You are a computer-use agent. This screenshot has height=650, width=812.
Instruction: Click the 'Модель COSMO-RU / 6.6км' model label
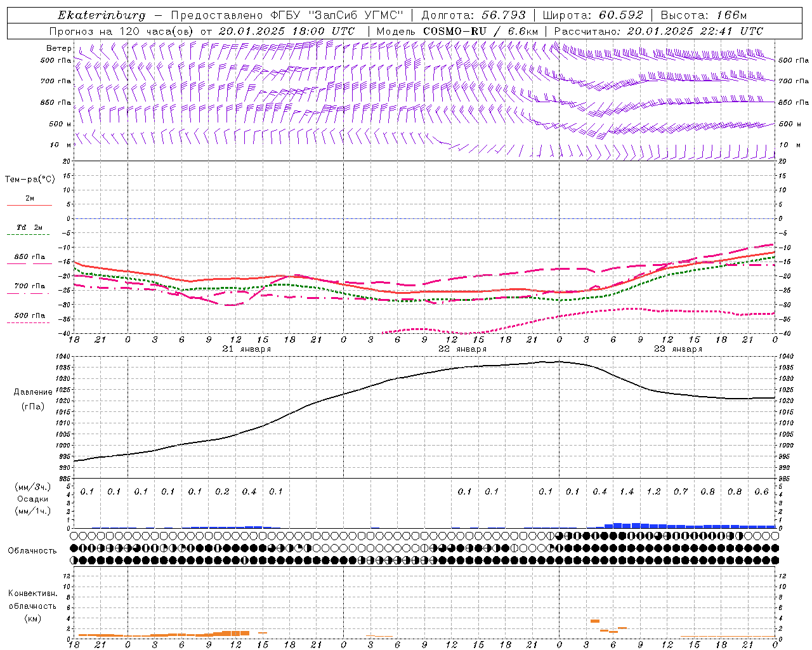click(457, 31)
